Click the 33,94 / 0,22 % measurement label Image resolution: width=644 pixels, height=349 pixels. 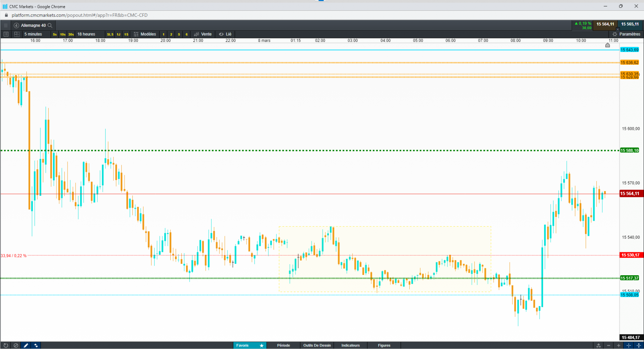(x=14, y=256)
